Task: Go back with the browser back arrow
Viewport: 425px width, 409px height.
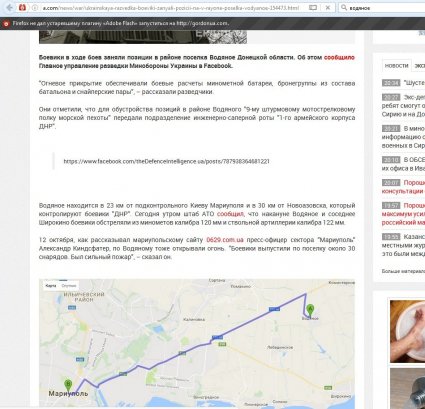Action: tap(9, 7)
